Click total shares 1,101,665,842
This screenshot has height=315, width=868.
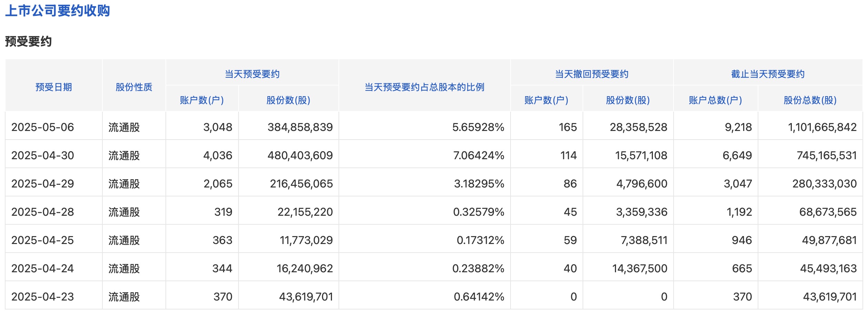(x=822, y=127)
